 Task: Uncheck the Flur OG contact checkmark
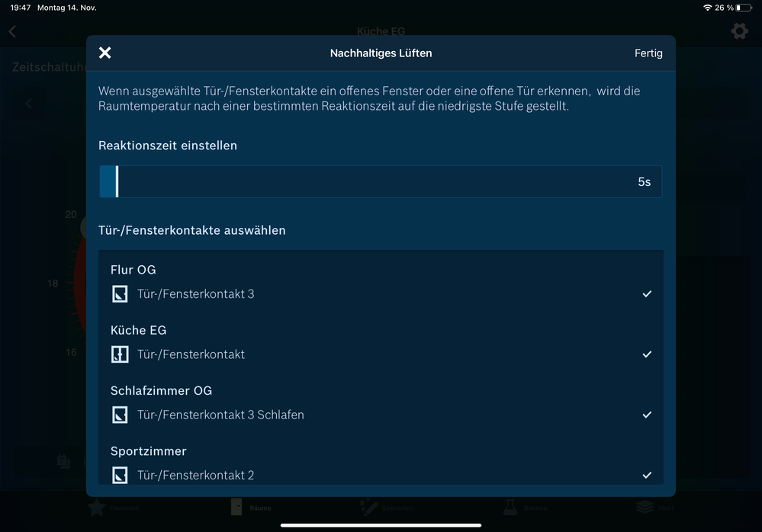[x=647, y=293]
